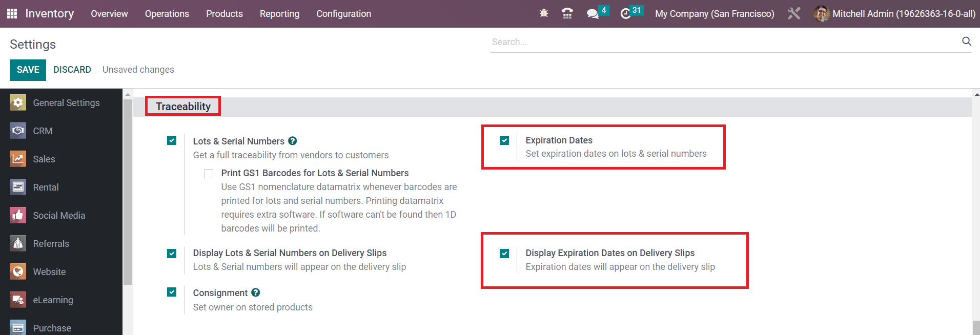Click the search magnifier icon
This screenshot has width=980, height=335.
(x=966, y=41)
